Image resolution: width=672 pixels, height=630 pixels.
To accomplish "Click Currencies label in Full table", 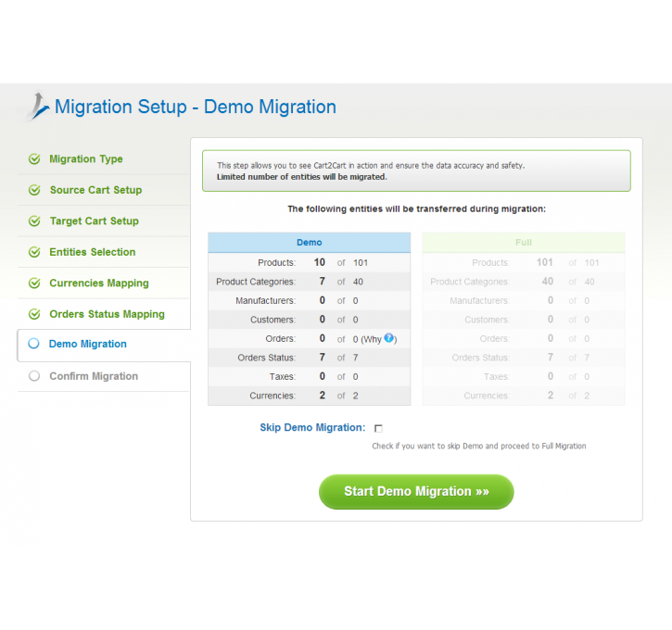I will [x=487, y=396].
